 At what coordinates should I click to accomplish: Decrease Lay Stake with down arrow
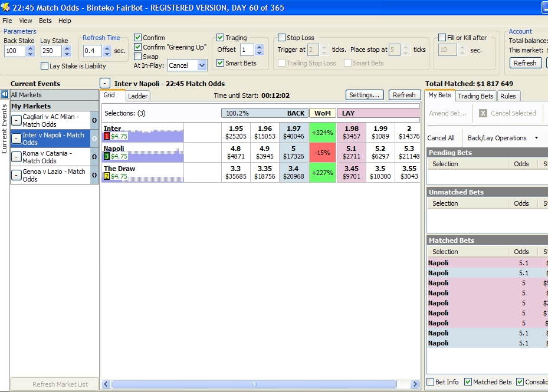(x=67, y=54)
